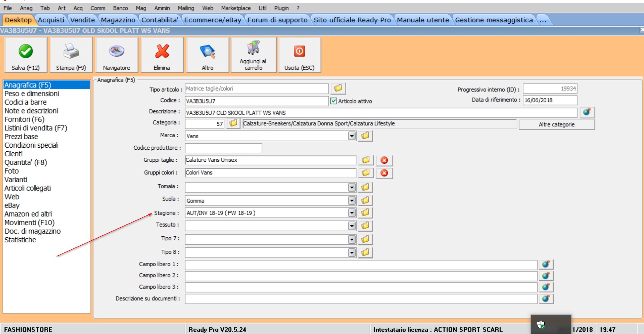Click the Codice produttore field
Image resolution: width=644 pixels, height=334 pixels.
click(x=223, y=148)
